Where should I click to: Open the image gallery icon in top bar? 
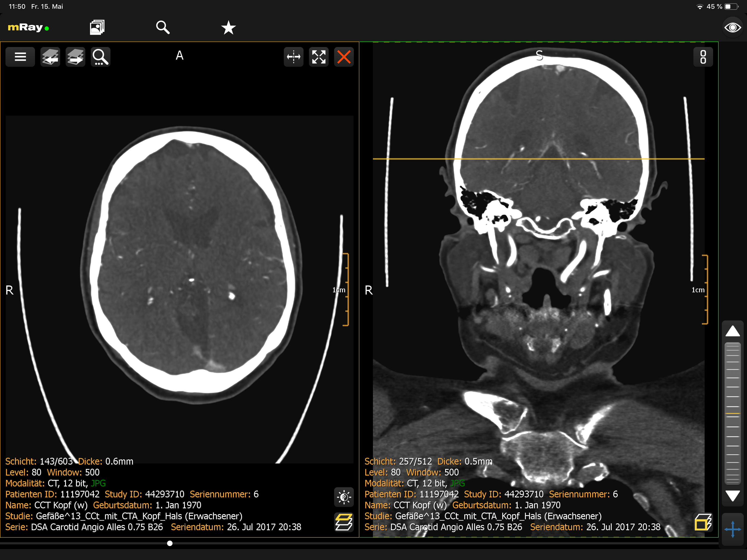tap(97, 27)
